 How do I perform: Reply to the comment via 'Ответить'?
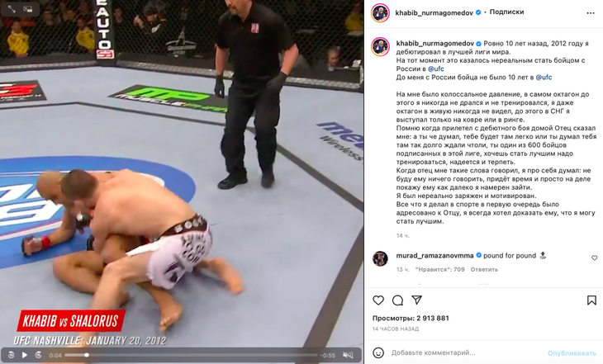[484, 269]
